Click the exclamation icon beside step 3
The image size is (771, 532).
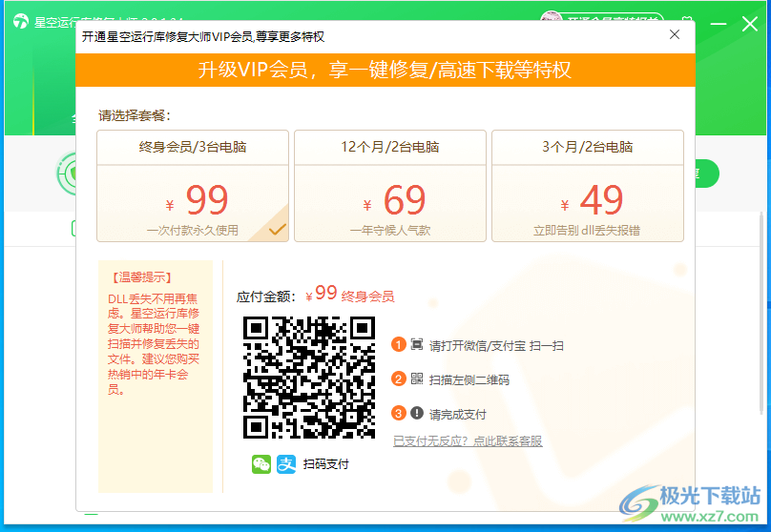[x=417, y=414]
